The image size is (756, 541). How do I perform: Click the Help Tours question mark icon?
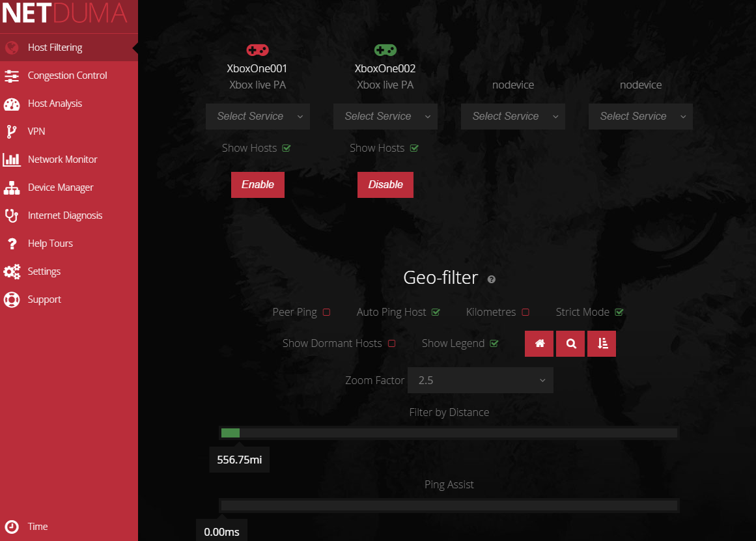(12, 243)
